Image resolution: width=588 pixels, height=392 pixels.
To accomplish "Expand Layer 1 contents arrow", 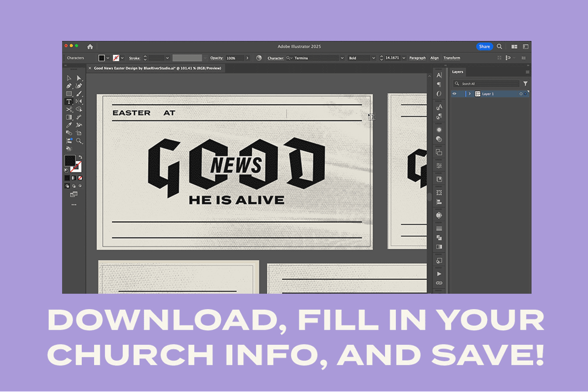I will (x=469, y=94).
